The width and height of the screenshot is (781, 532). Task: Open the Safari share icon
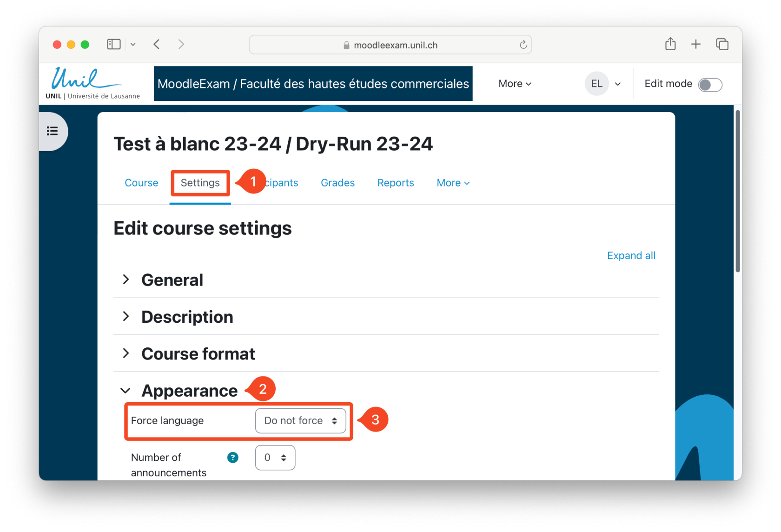click(x=670, y=44)
